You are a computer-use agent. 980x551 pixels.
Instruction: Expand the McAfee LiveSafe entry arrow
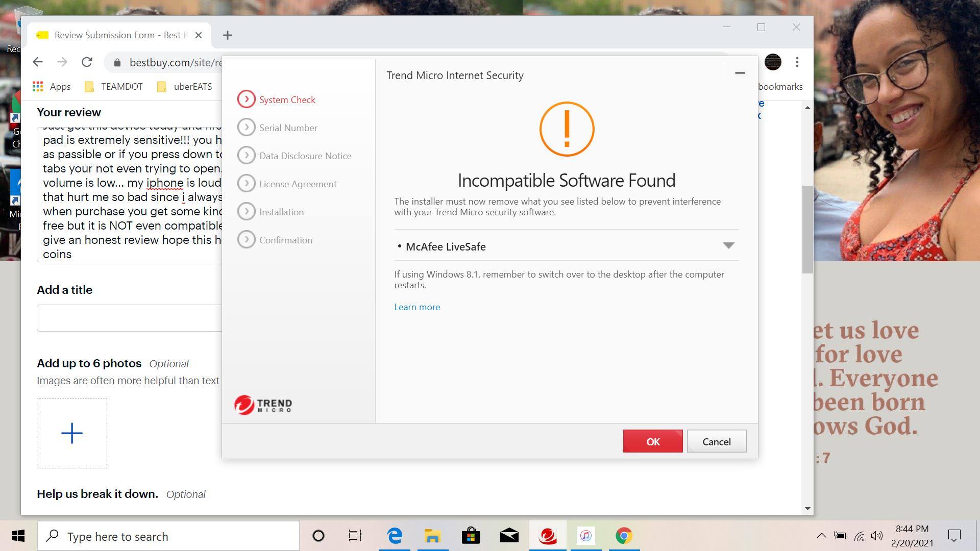pyautogui.click(x=728, y=246)
